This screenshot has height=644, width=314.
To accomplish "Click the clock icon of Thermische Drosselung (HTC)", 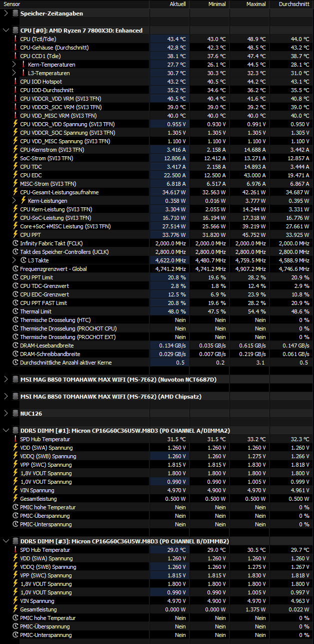I will [x=15, y=320].
